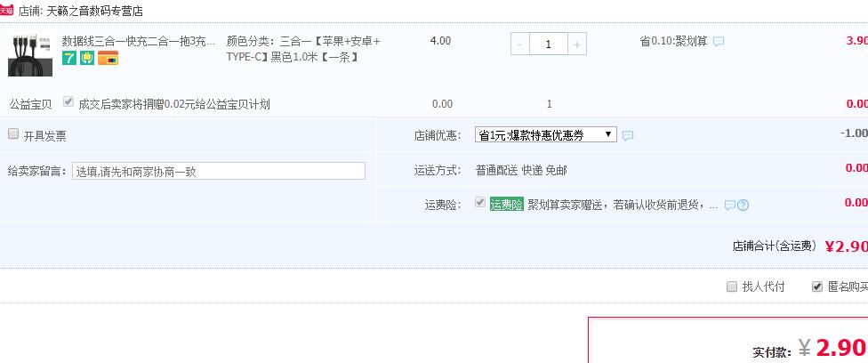Click the 给卖家留言 message input field
Viewport: 868px width, 363px height.
[x=219, y=171]
